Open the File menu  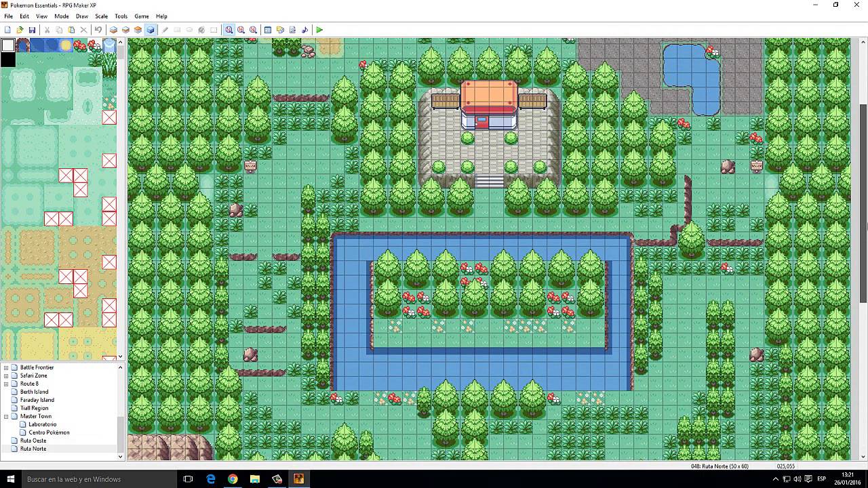(x=8, y=16)
